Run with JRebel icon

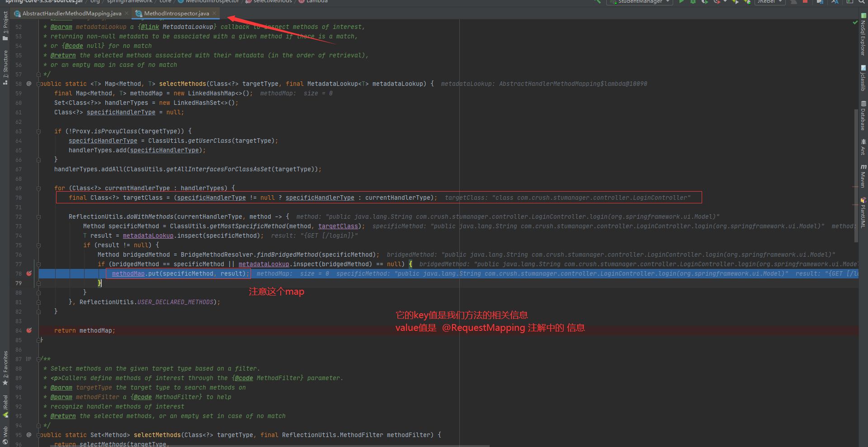(x=736, y=2)
